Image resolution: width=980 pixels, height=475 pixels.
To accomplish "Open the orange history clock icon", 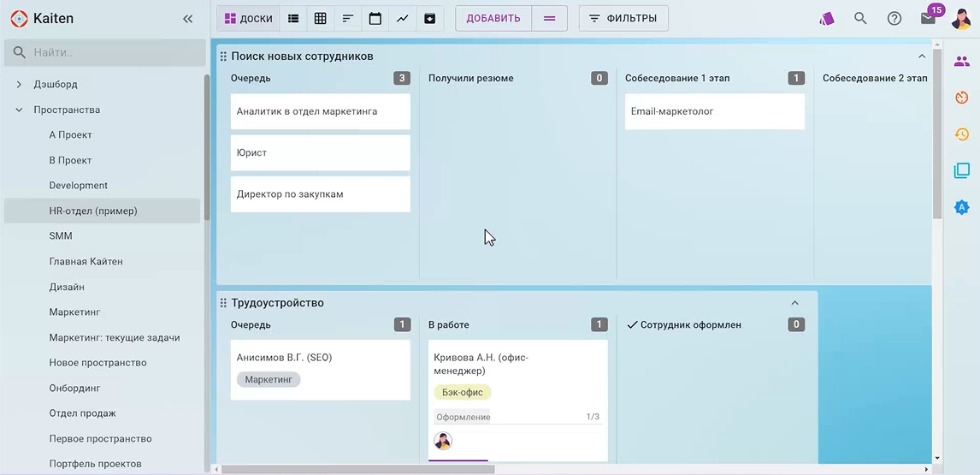I will click(x=962, y=134).
